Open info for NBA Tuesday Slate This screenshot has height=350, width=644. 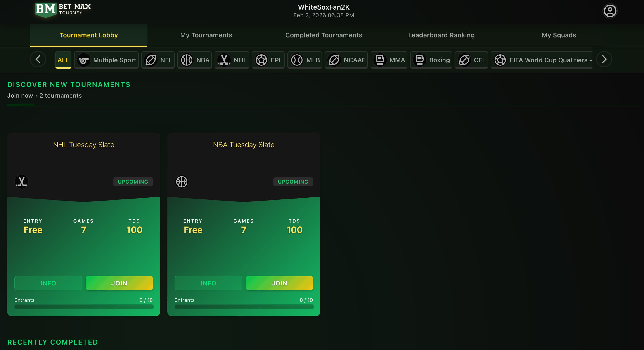point(208,283)
